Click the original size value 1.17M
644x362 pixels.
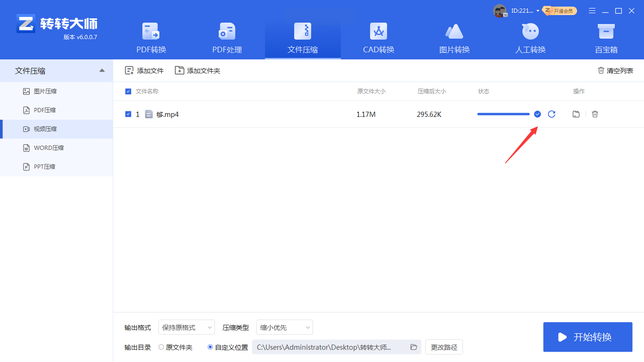click(x=366, y=115)
